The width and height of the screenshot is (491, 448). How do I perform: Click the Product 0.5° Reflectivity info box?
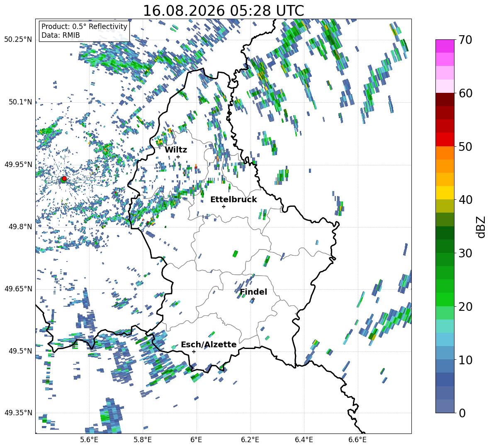(84, 31)
